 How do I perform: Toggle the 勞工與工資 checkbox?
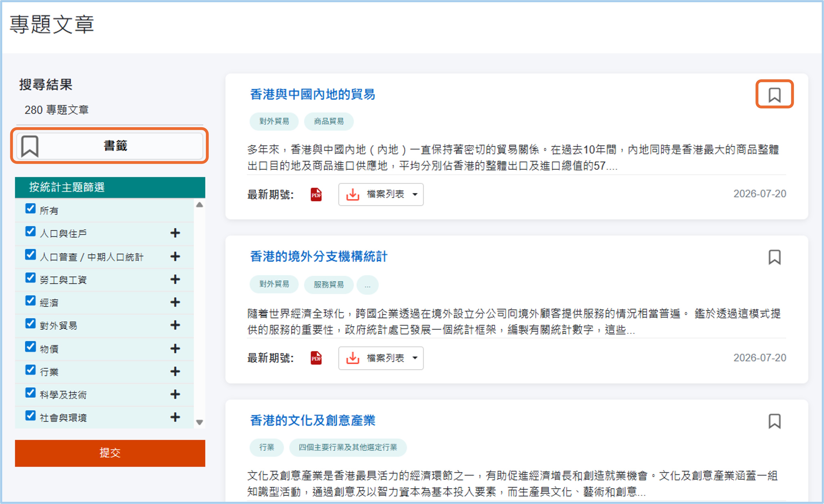point(30,278)
